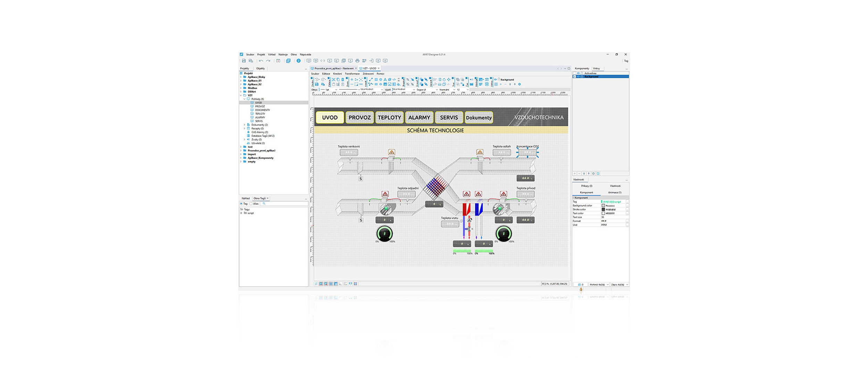
Task: Select the text tool in the drawing toolbar
Action: click(385, 80)
